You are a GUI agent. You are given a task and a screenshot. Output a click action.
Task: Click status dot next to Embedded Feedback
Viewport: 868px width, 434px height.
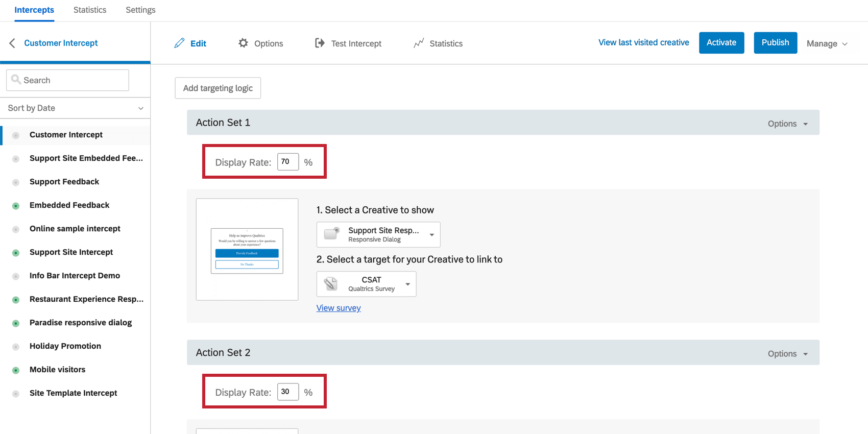click(16, 206)
